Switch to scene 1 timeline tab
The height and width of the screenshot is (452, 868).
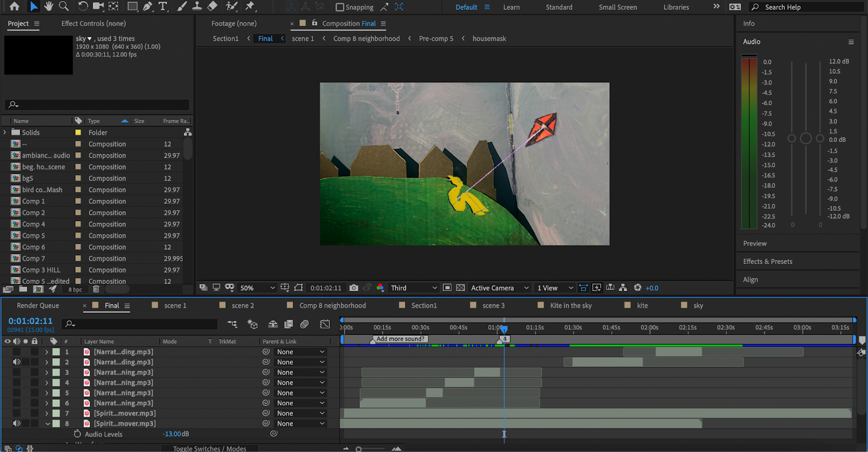(175, 306)
